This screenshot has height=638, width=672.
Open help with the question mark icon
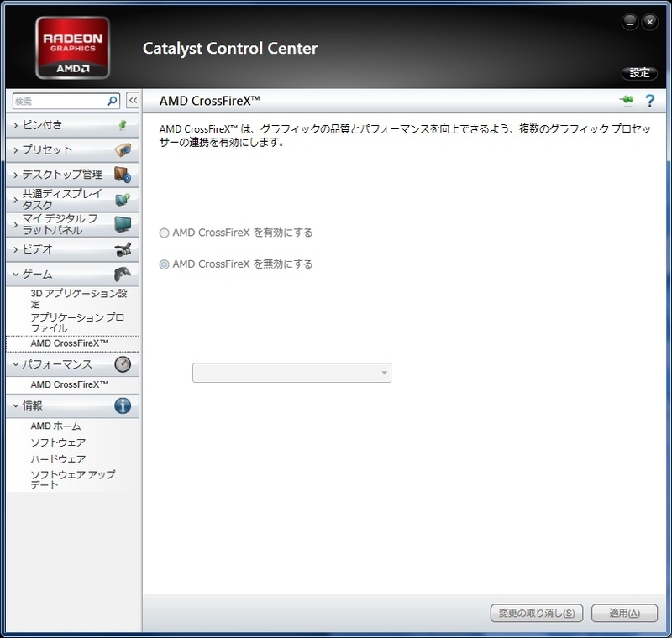point(649,101)
